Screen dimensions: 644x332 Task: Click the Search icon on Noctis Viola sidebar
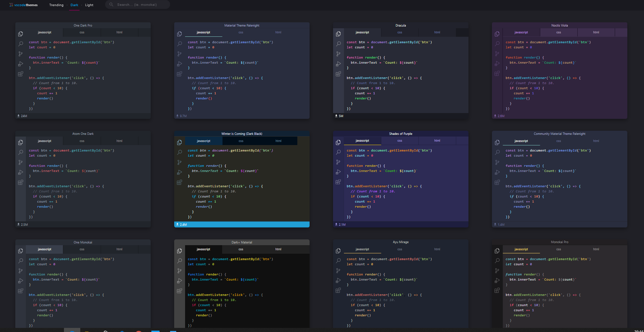(497, 44)
